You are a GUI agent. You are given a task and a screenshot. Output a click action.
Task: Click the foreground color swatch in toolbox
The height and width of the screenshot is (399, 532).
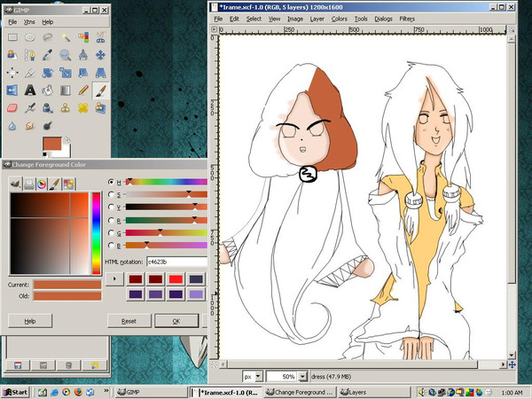coord(52,144)
